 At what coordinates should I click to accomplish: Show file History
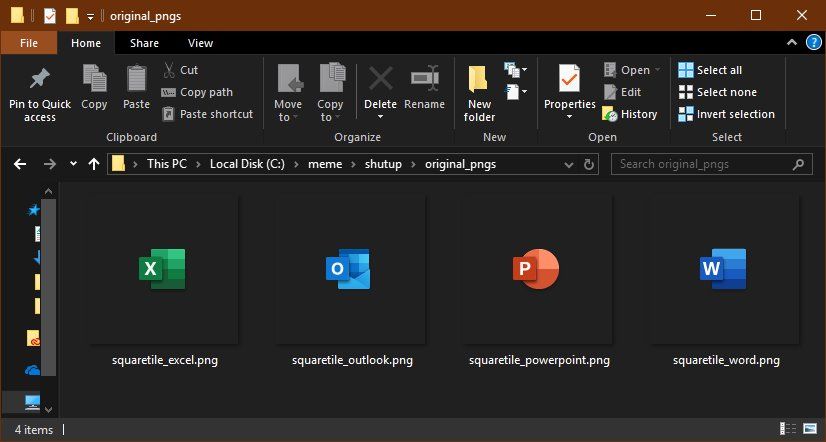pyautogui.click(x=630, y=114)
